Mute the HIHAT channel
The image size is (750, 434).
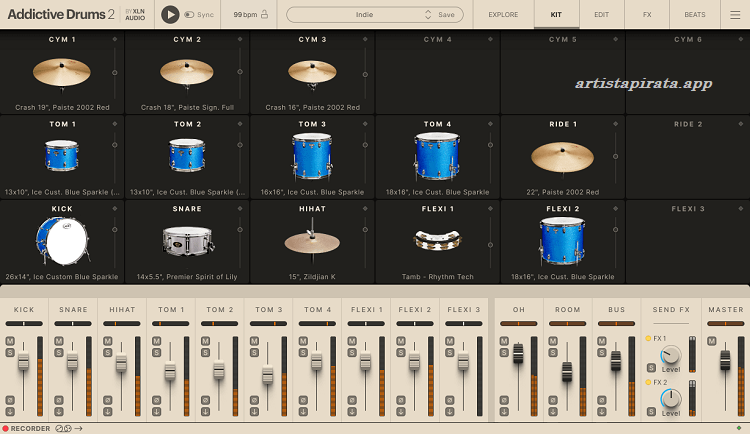click(108, 341)
